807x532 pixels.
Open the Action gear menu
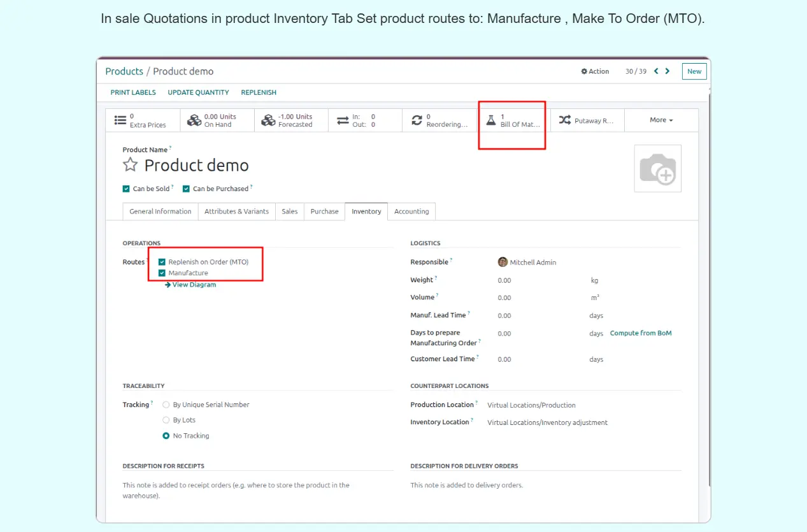595,71
